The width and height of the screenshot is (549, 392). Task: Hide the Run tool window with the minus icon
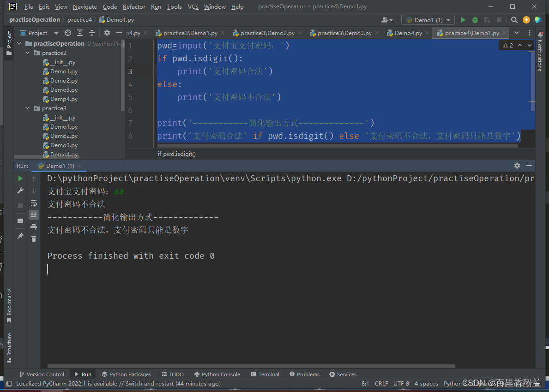tap(529, 166)
